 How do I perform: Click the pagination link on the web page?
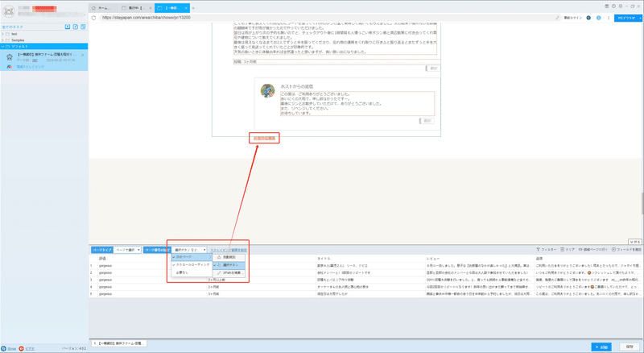tap(264, 139)
